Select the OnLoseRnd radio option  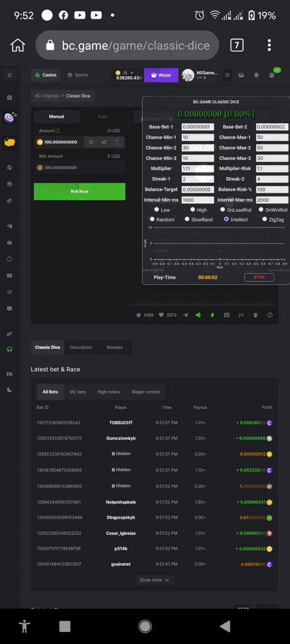(x=223, y=209)
